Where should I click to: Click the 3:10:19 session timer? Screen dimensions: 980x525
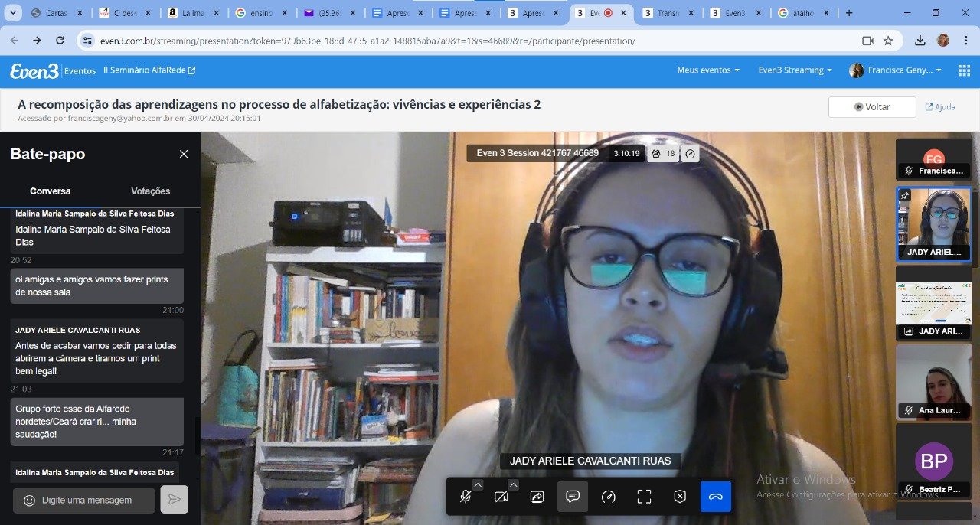tap(626, 154)
